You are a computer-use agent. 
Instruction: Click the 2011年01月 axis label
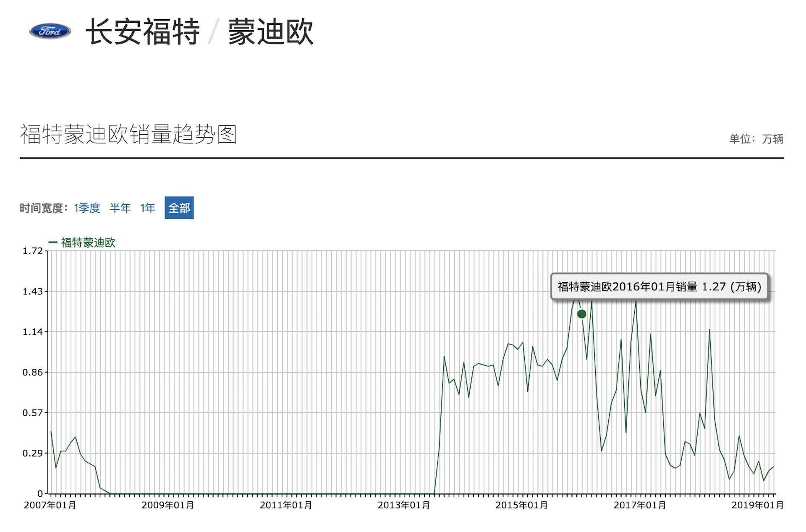(286, 505)
